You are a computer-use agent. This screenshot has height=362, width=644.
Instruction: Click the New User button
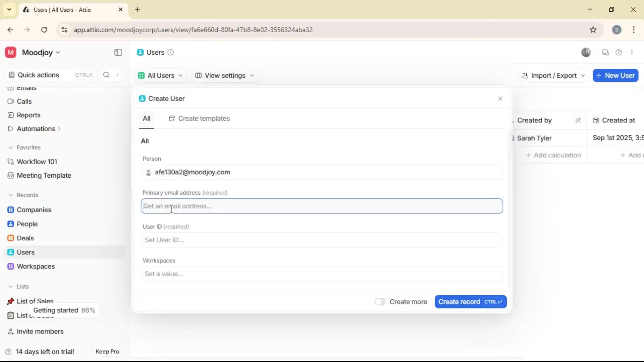(x=615, y=75)
